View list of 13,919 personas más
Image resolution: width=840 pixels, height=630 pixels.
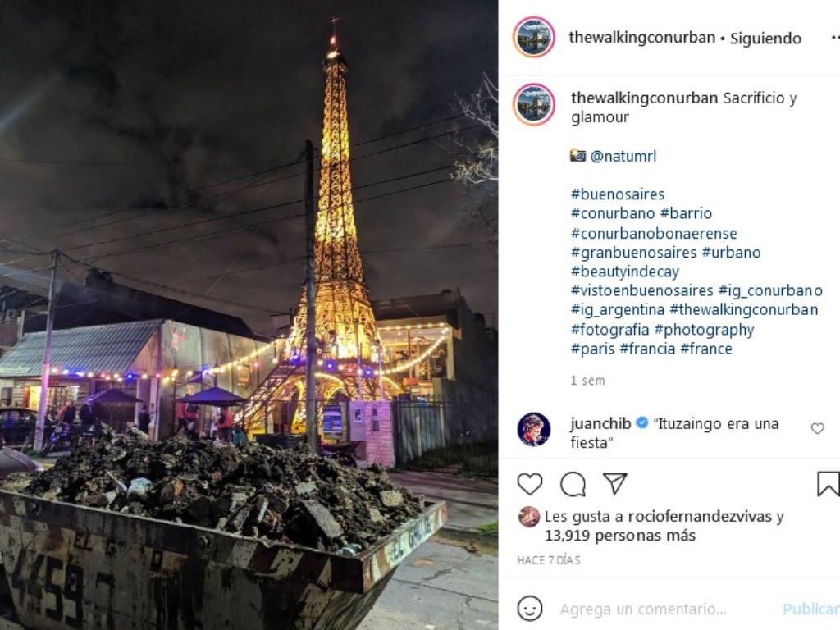click(620, 535)
